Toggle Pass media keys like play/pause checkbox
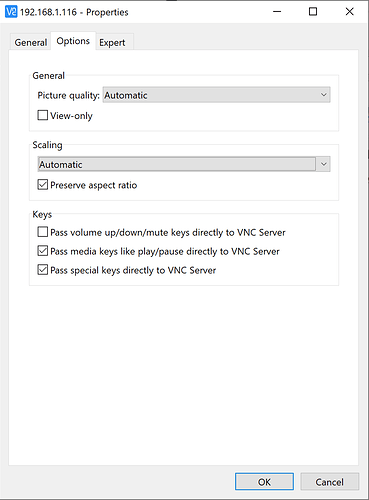369x500 pixels. click(x=43, y=251)
